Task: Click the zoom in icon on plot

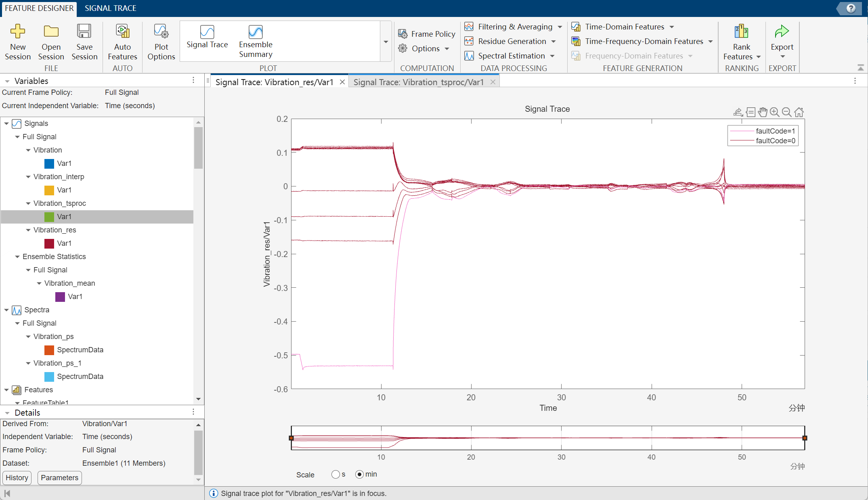Action: [x=774, y=112]
